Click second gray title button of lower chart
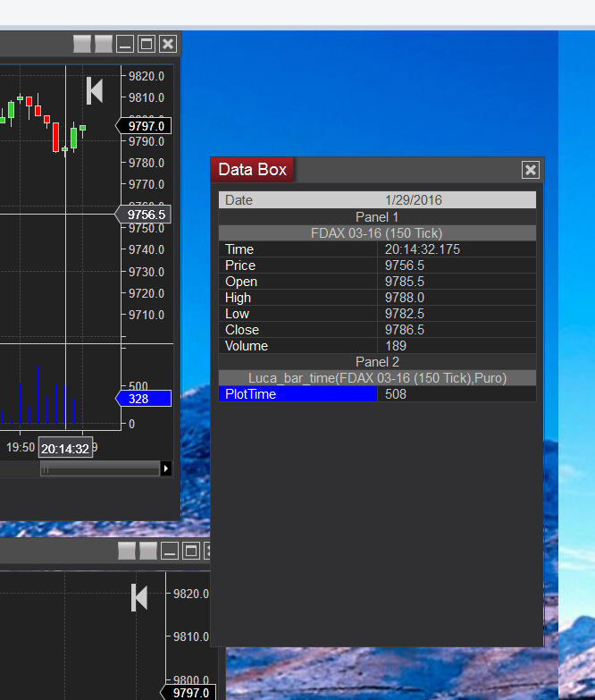The image size is (595, 700). pyautogui.click(x=148, y=551)
